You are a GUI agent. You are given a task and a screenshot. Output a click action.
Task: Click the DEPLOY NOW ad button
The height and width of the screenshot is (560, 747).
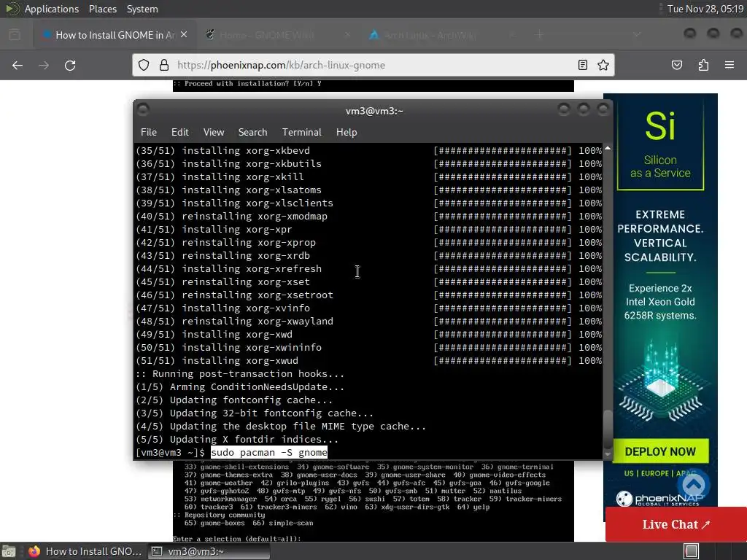[660, 451]
